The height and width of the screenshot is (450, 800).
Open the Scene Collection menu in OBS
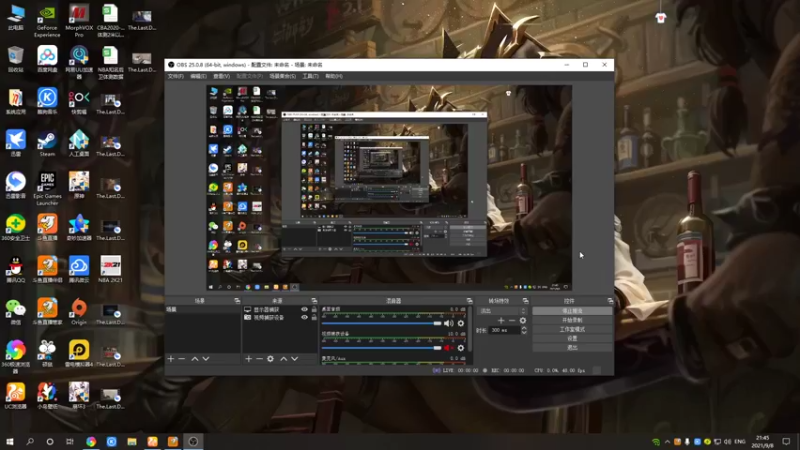pyautogui.click(x=282, y=76)
